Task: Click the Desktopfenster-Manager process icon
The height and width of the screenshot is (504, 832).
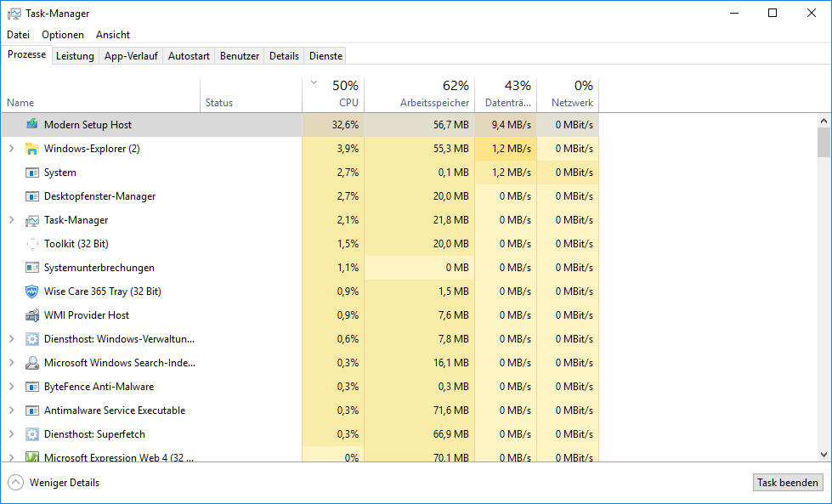Action: point(32,196)
